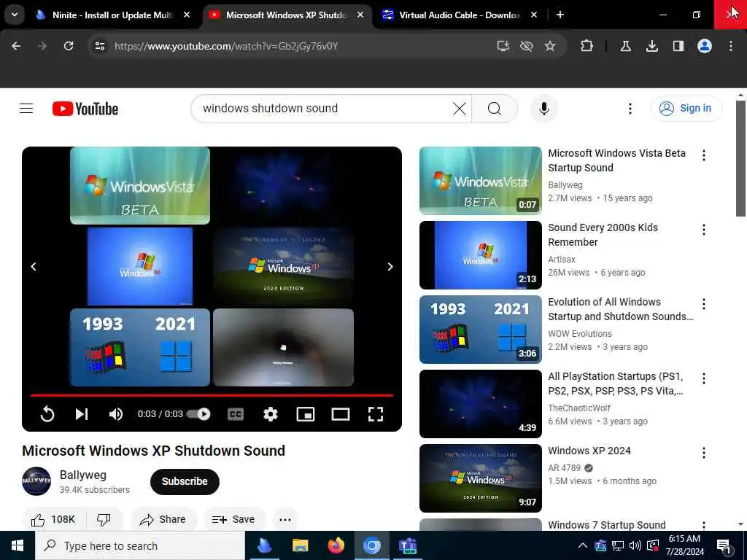This screenshot has width=747, height=560.
Task: Open more actions ellipsis below video
Action: 285,519
